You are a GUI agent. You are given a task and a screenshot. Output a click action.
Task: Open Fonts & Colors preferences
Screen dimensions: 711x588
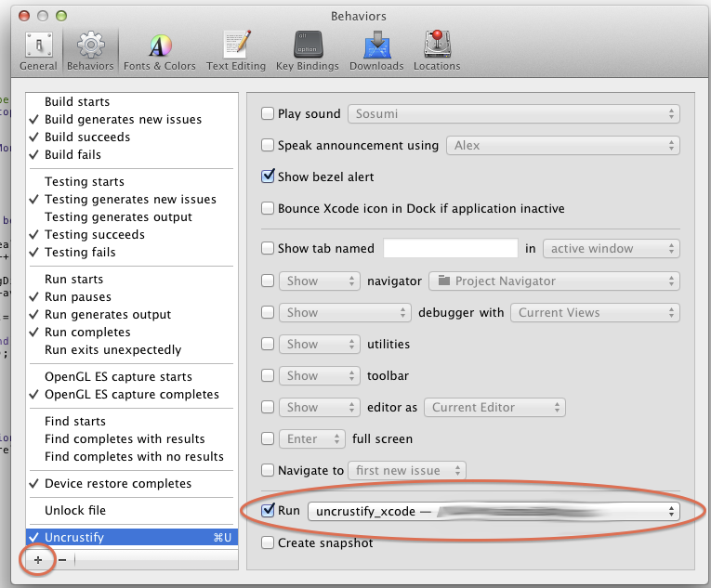[x=160, y=50]
